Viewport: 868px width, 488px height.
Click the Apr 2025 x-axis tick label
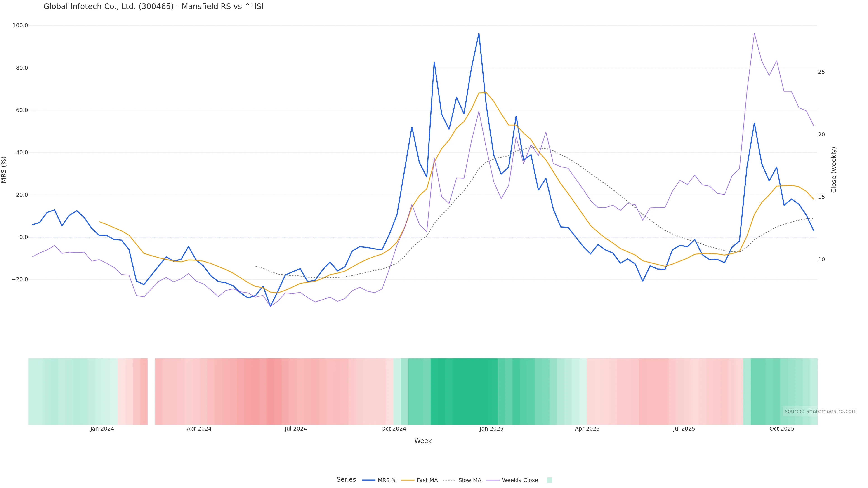[x=587, y=429]
